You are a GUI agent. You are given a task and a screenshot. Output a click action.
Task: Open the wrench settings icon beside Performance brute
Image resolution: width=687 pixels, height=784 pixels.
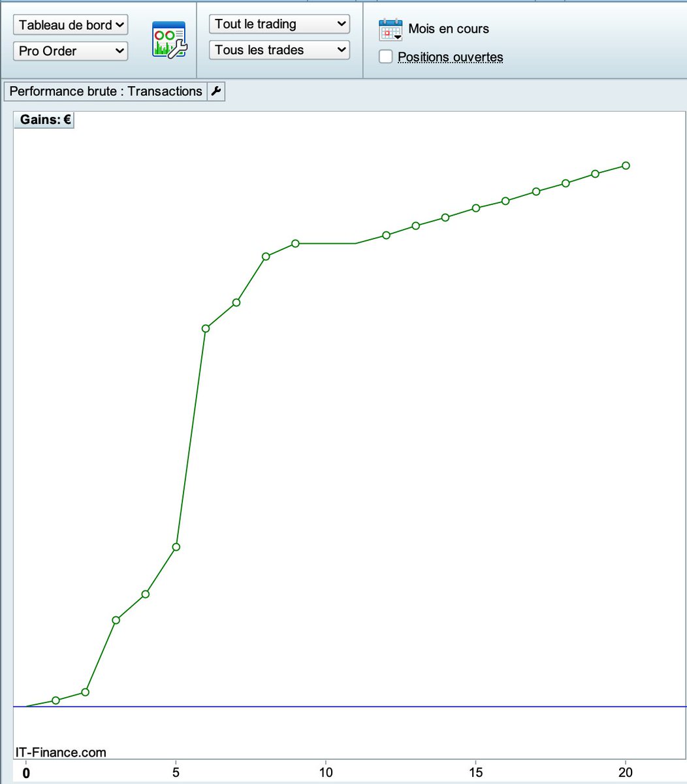pos(216,91)
